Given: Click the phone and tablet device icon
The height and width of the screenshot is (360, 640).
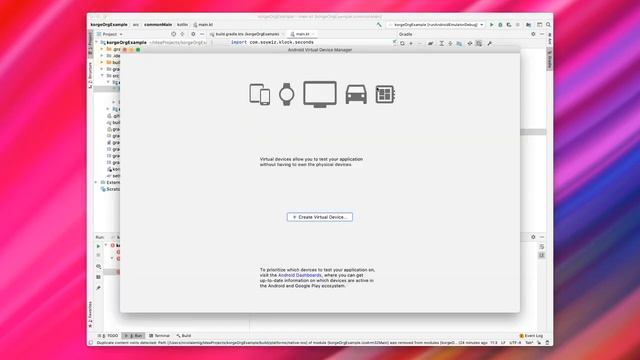Looking at the screenshot, I should (x=260, y=94).
